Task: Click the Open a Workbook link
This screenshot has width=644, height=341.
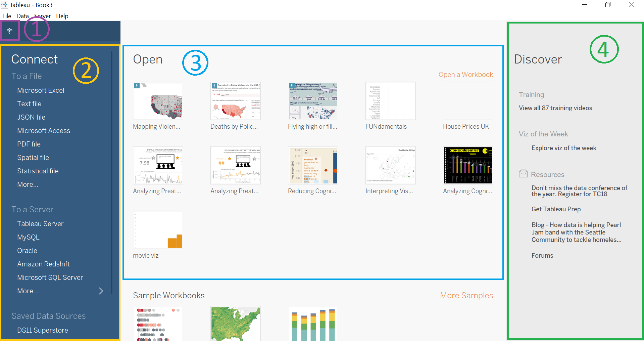Action: pyautogui.click(x=466, y=75)
